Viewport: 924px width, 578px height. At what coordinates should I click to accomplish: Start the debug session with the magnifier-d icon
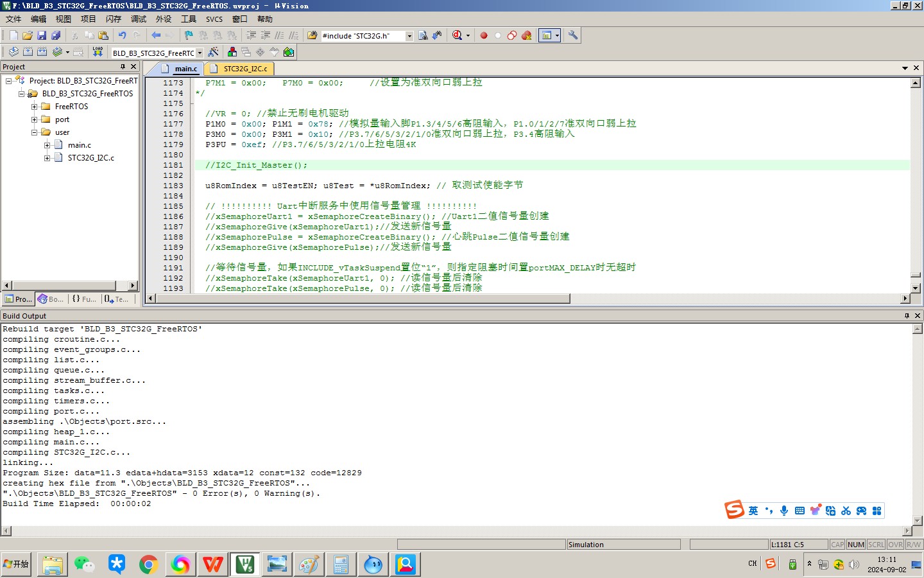pyautogui.click(x=457, y=35)
